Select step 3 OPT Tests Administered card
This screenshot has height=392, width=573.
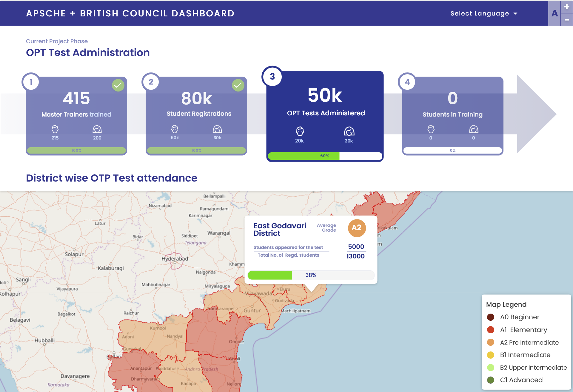[x=325, y=113]
